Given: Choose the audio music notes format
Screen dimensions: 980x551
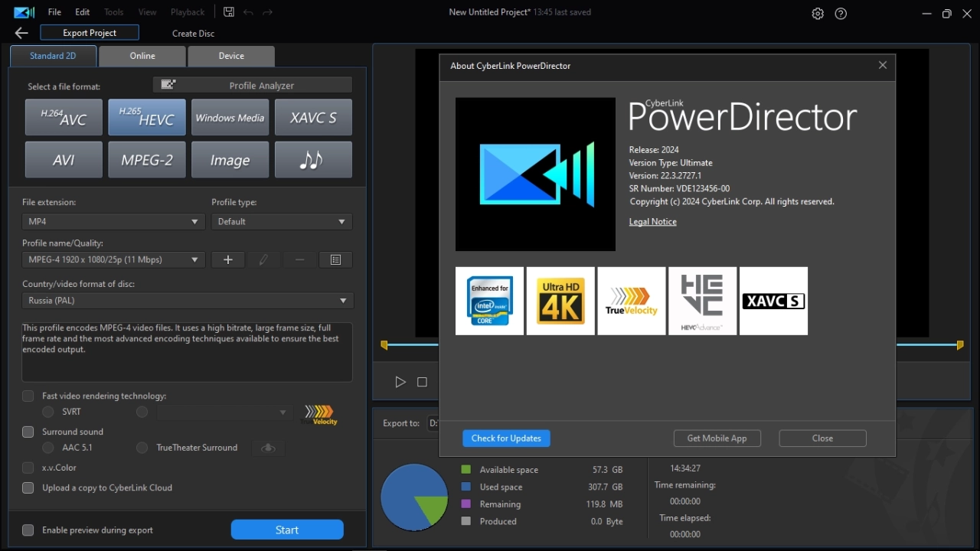Looking at the screenshot, I should coord(313,159).
